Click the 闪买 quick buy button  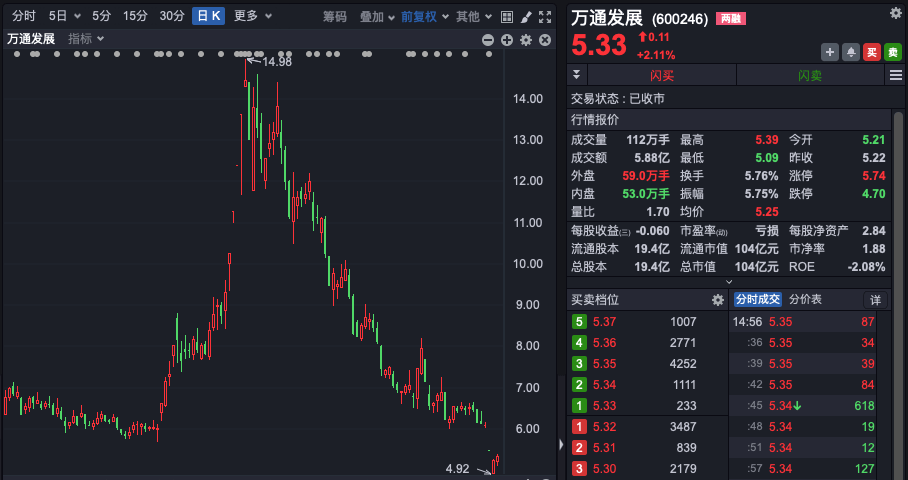[x=662, y=75]
